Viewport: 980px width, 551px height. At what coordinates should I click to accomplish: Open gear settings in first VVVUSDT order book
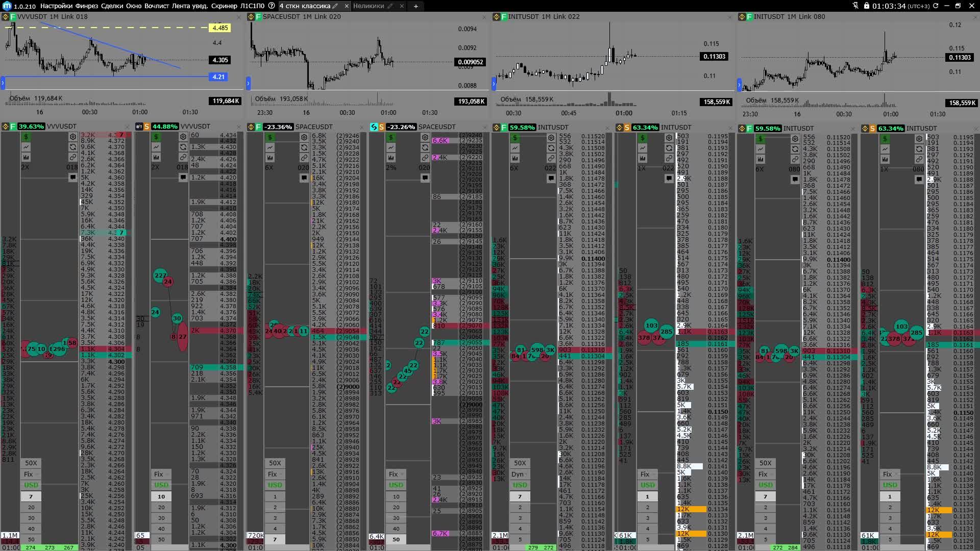coord(73,137)
